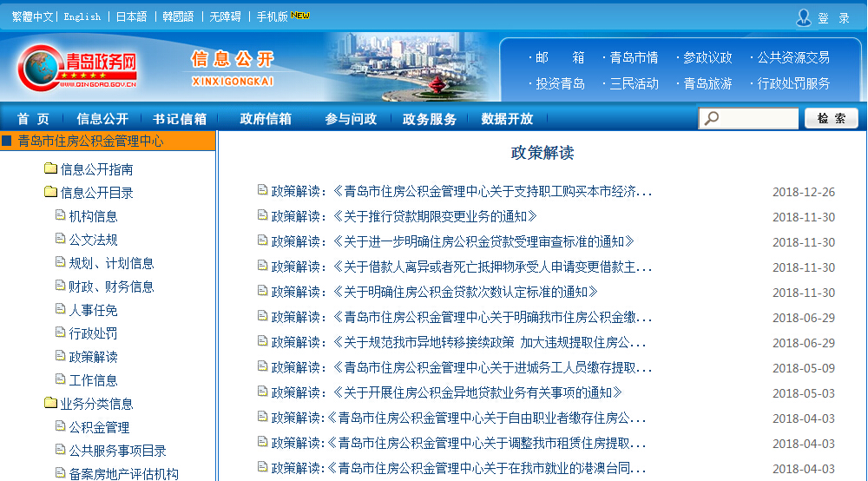The width and height of the screenshot is (868, 481).
Task: Click the magnifier icon in search box
Action: tap(711, 119)
